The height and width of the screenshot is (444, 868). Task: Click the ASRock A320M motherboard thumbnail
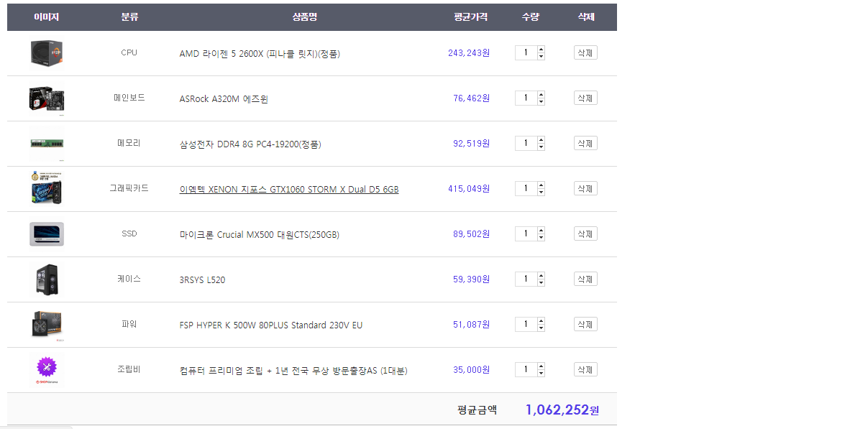[47, 98]
